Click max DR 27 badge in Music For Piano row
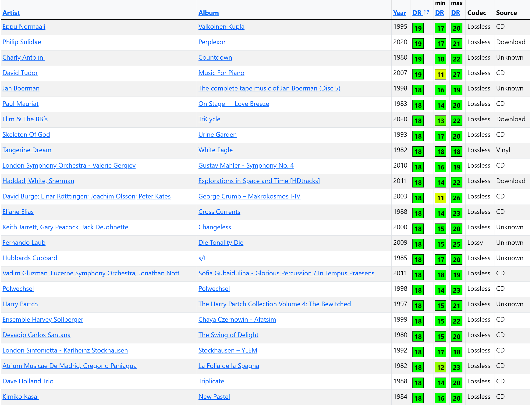This screenshot has height=407, width=532. (457, 75)
